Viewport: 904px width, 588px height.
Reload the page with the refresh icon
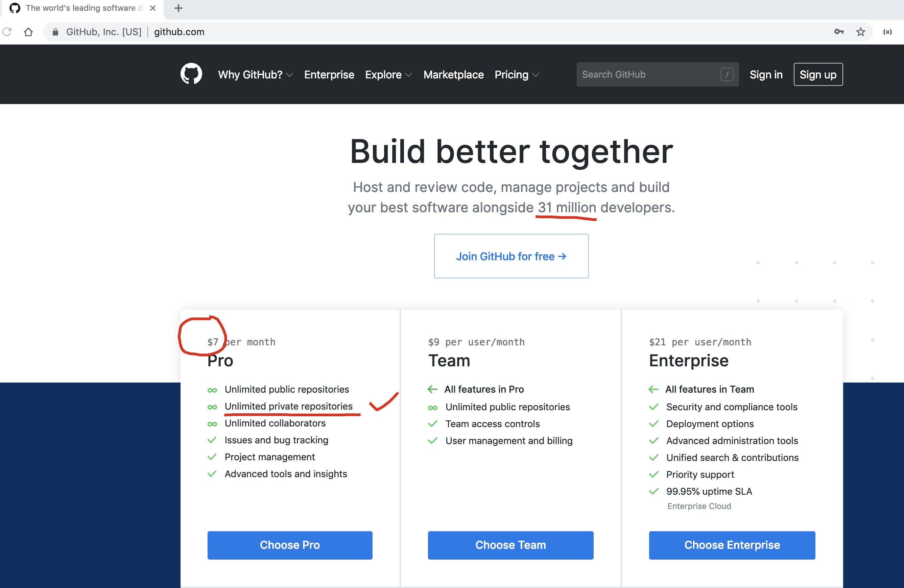coord(7,32)
